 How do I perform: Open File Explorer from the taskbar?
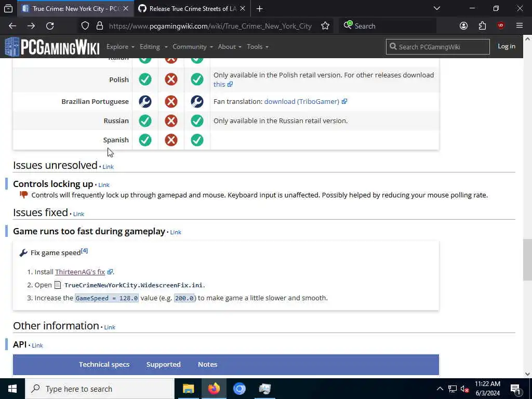188,389
